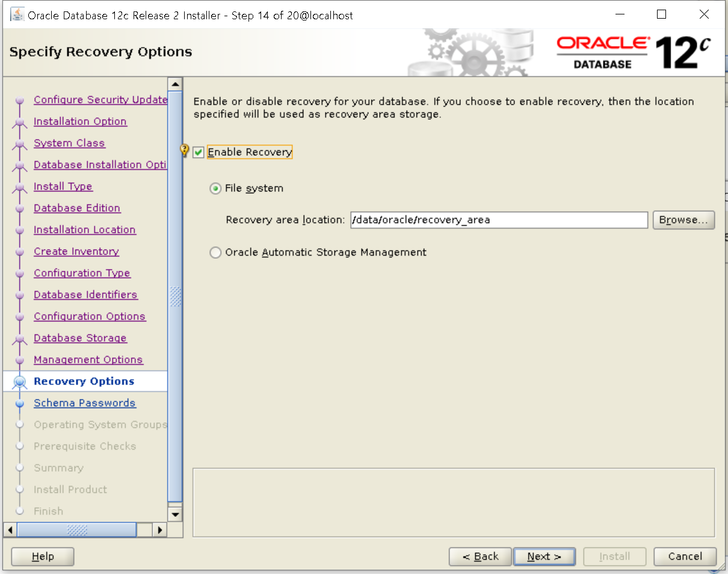Screen dimensions: 728x574
Task: Click the hint bulb icon beside Enable Recovery
Action: pos(185,150)
